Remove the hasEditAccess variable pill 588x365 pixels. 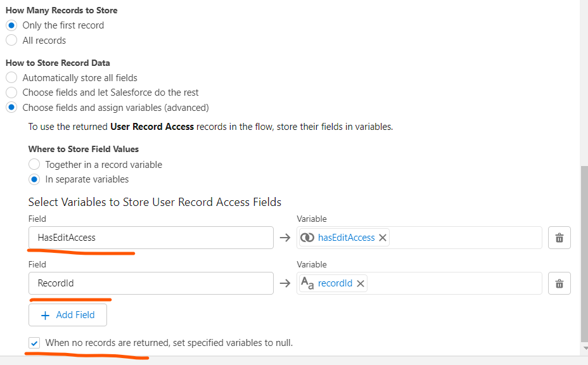(x=383, y=238)
